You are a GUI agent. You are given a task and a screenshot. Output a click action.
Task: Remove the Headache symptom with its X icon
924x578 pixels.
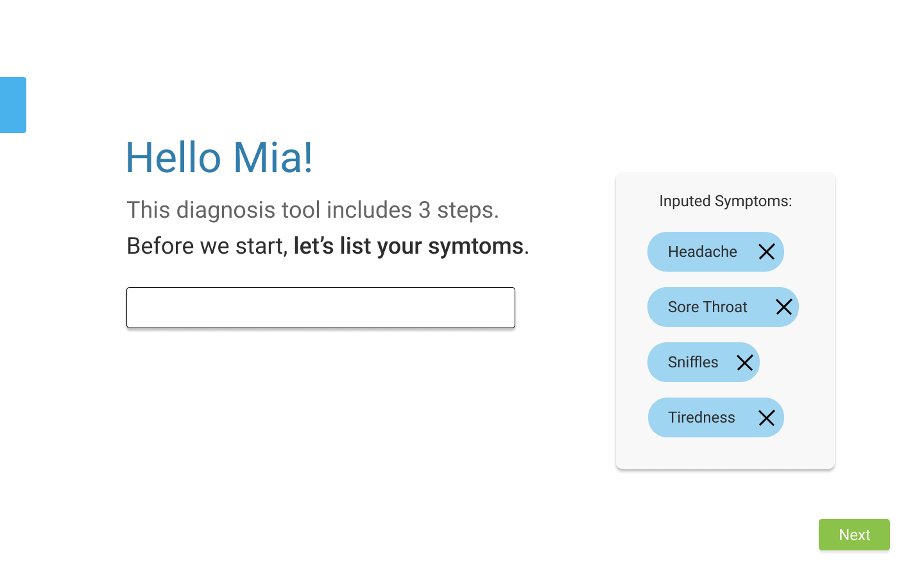pyautogui.click(x=766, y=252)
